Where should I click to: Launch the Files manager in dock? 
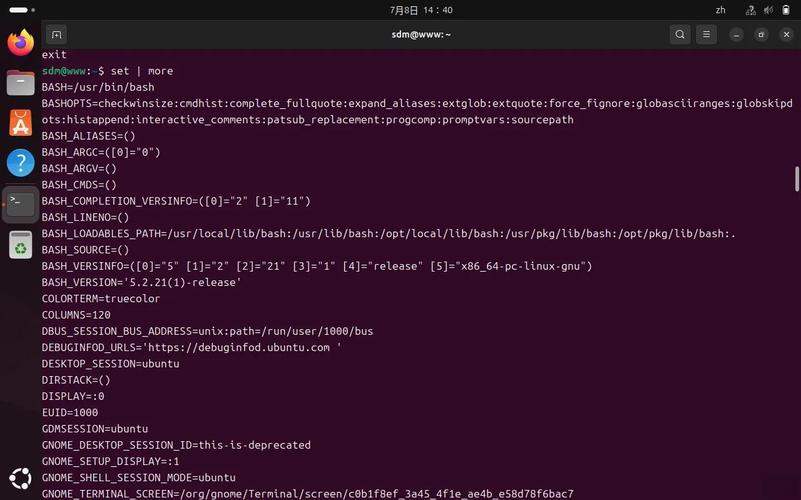[20, 83]
